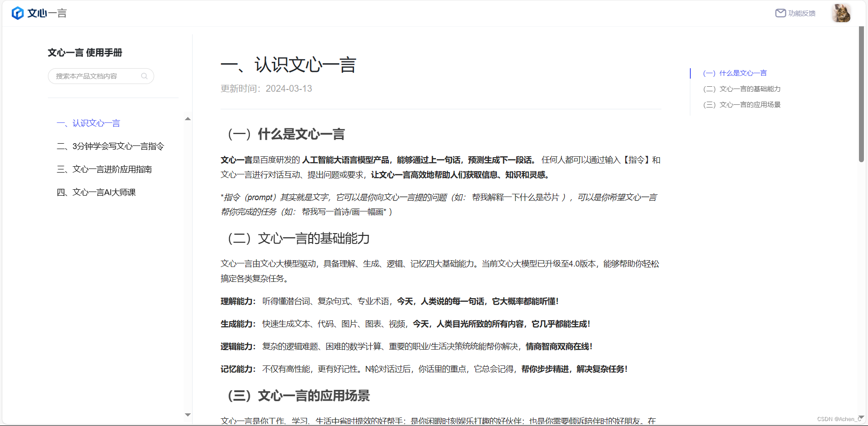This screenshot has height=426, width=868.
Task: Click the 功能反馈 feedback label text
Action: click(802, 13)
